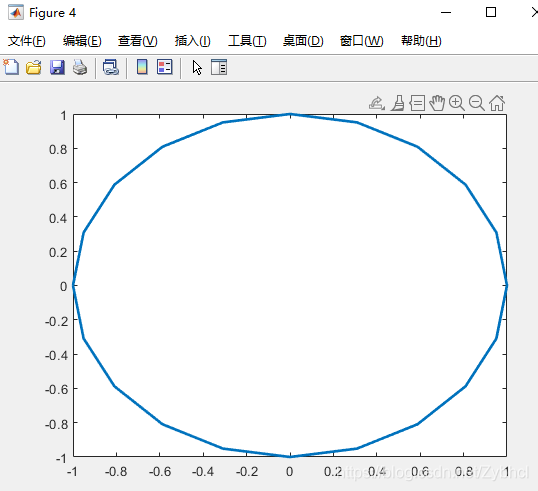
Task: Click the Link Plot toolbar icon
Action: coord(111,67)
